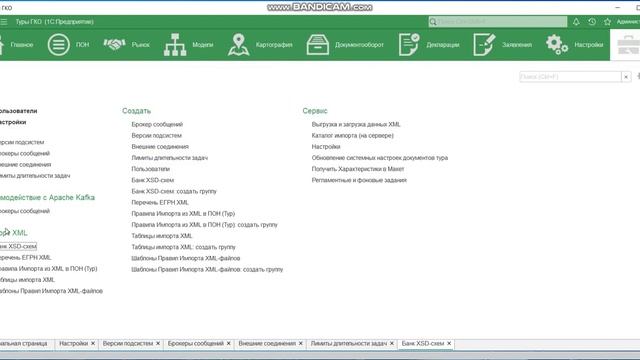The height and width of the screenshot is (360, 640).
Task: Open the Настройки gears icon
Action: [557, 44]
